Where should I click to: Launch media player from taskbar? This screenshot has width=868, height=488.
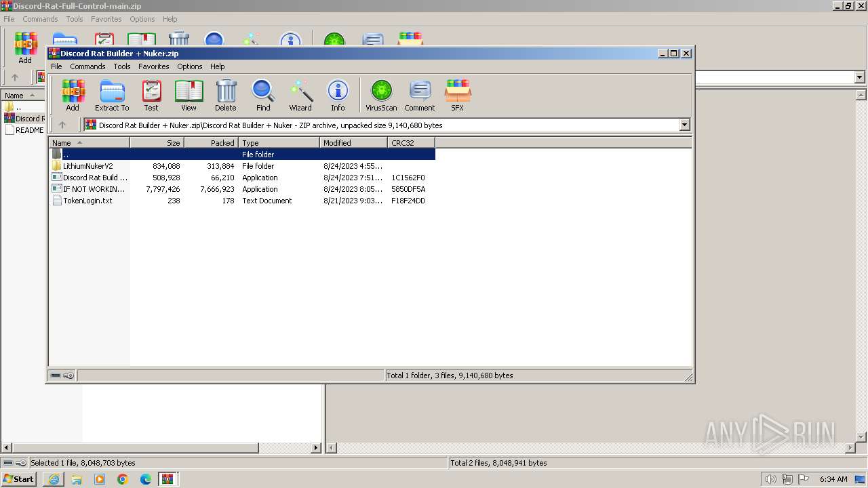click(100, 479)
